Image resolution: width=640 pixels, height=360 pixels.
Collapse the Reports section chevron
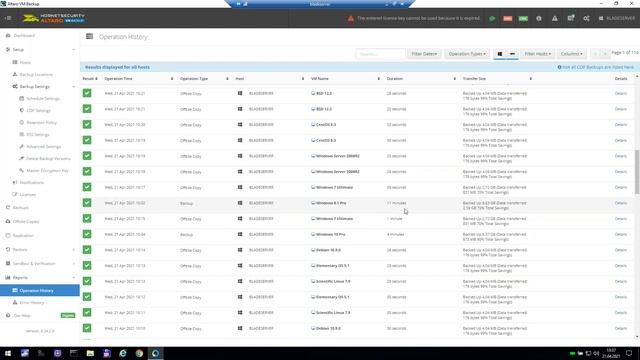click(x=73, y=278)
